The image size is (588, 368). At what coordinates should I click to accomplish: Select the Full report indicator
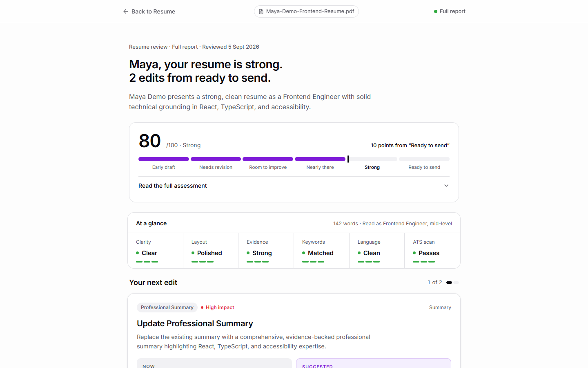(x=450, y=11)
